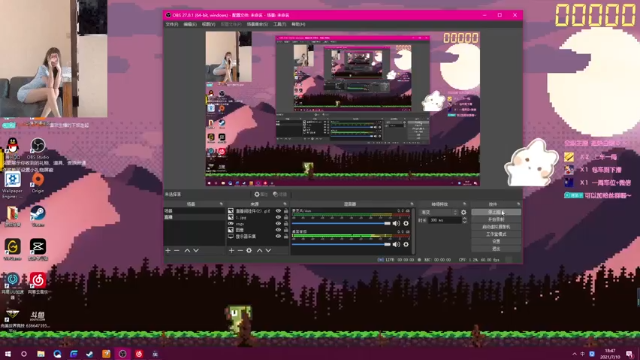Select the 直播 scene in the scenes list

194,217
